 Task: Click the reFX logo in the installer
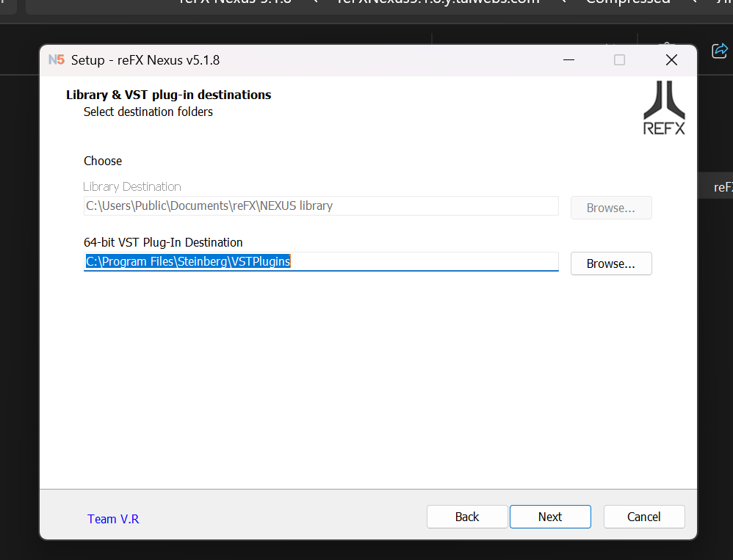[664, 108]
